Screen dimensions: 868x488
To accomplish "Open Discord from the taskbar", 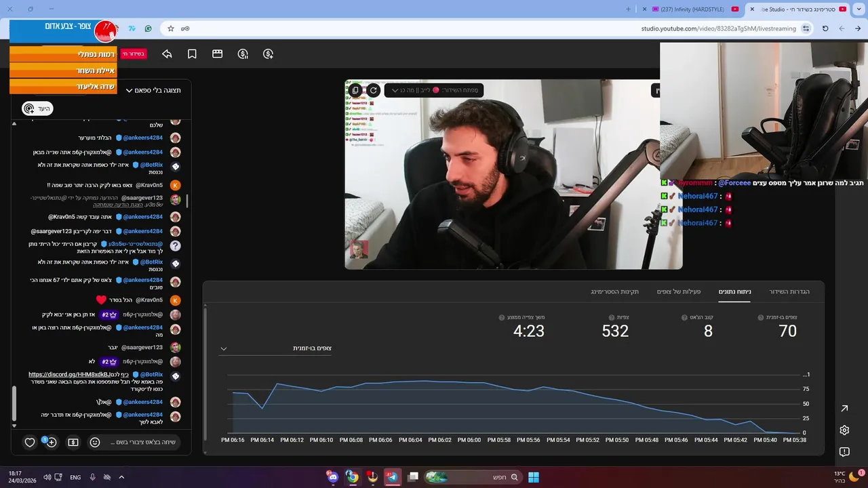I will point(332,477).
